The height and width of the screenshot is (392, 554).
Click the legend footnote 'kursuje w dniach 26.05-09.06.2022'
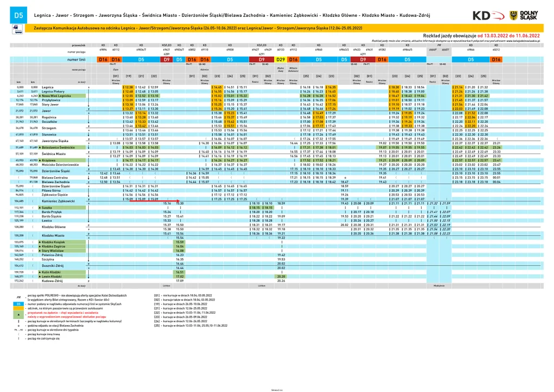pos(185,317)
